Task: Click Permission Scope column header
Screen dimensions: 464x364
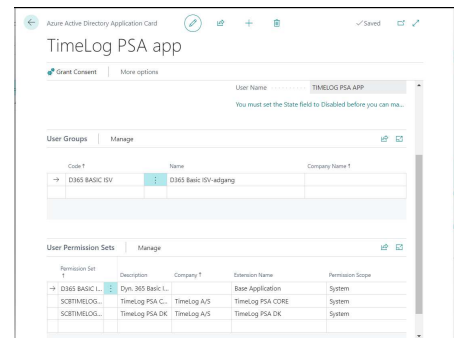Action: coord(350,275)
